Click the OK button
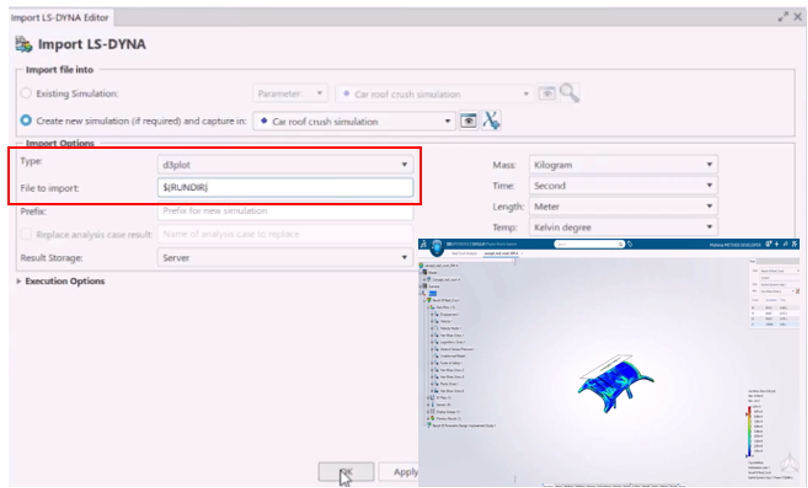Image resolution: width=808 pixels, height=488 pixels. [346, 472]
